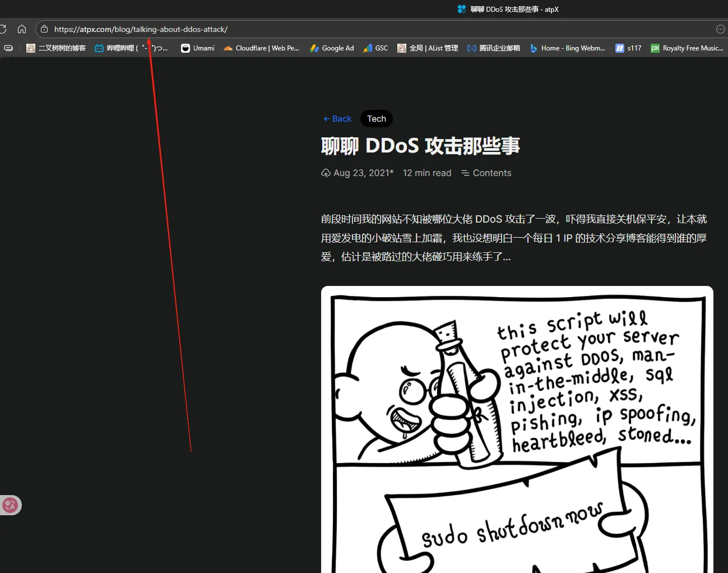The width and height of the screenshot is (728, 573).
Task: Select the browser tab titled 聊聊 DDoS 攻击那些事
Action: coord(508,9)
